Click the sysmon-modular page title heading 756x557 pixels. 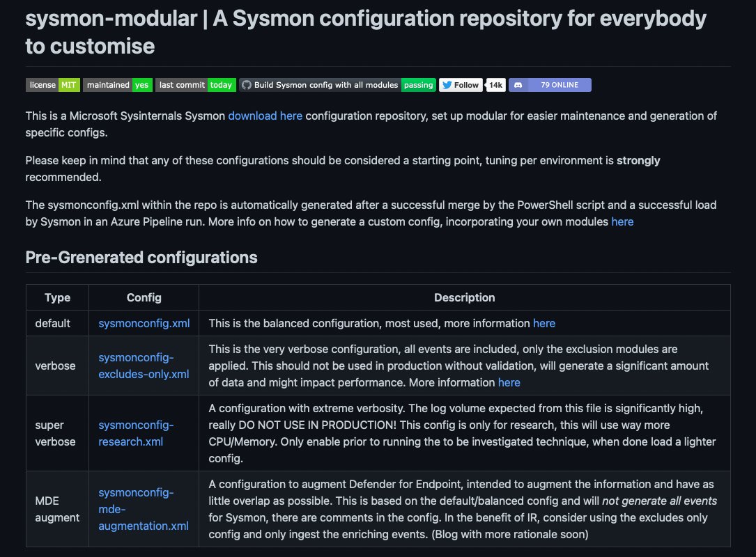366,32
